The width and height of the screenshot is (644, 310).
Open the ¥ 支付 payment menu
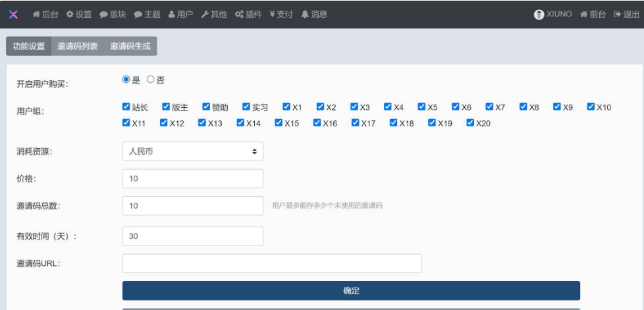pyautogui.click(x=281, y=14)
